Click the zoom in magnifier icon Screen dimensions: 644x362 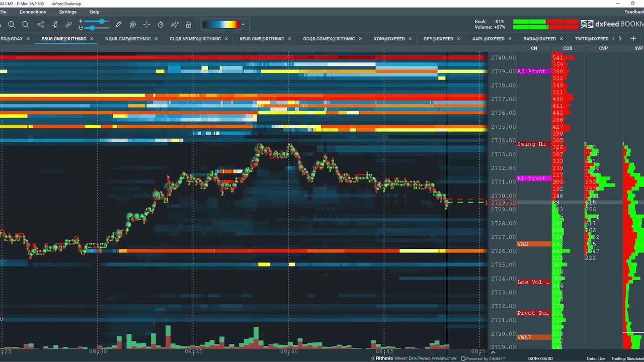11,25
